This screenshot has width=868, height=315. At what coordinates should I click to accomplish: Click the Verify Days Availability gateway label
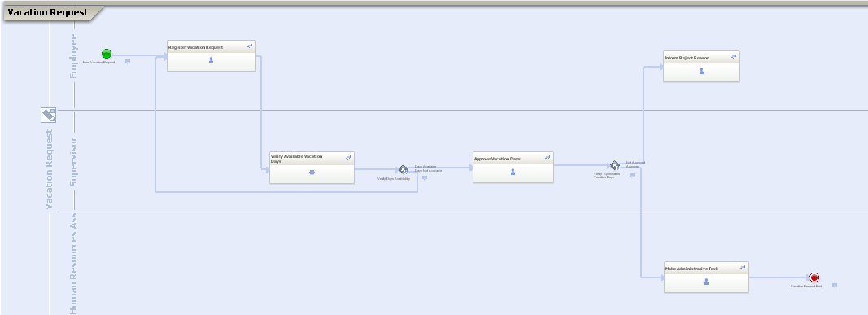[395, 179]
